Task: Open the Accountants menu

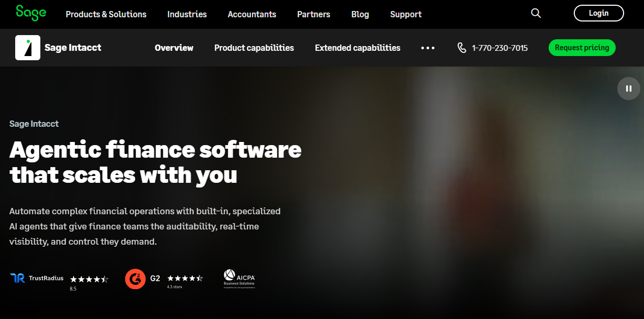Action: coord(252,14)
